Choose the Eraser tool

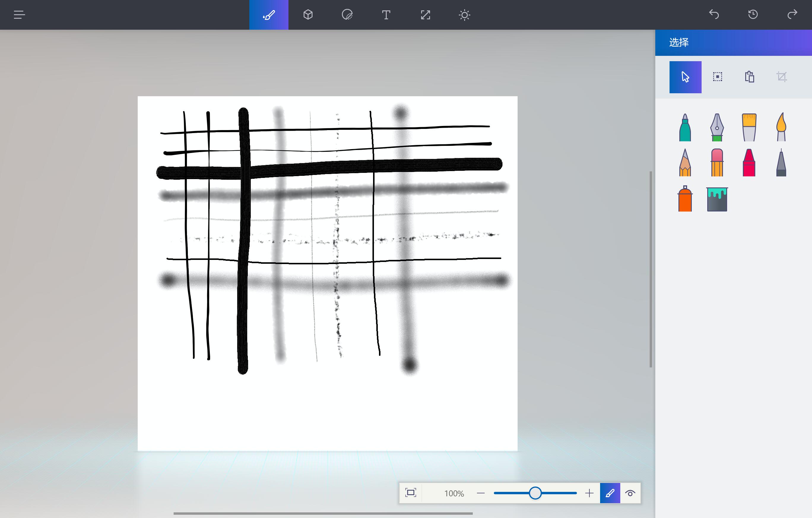click(x=717, y=163)
